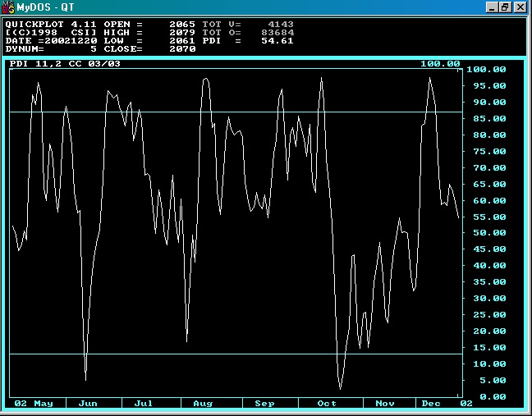Click the December peak of PDI line
The height and width of the screenshot is (416, 532).
[430, 78]
